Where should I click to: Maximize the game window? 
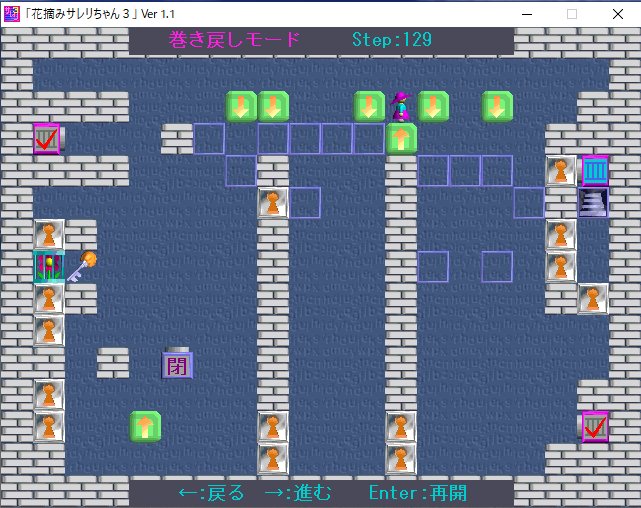[572, 13]
